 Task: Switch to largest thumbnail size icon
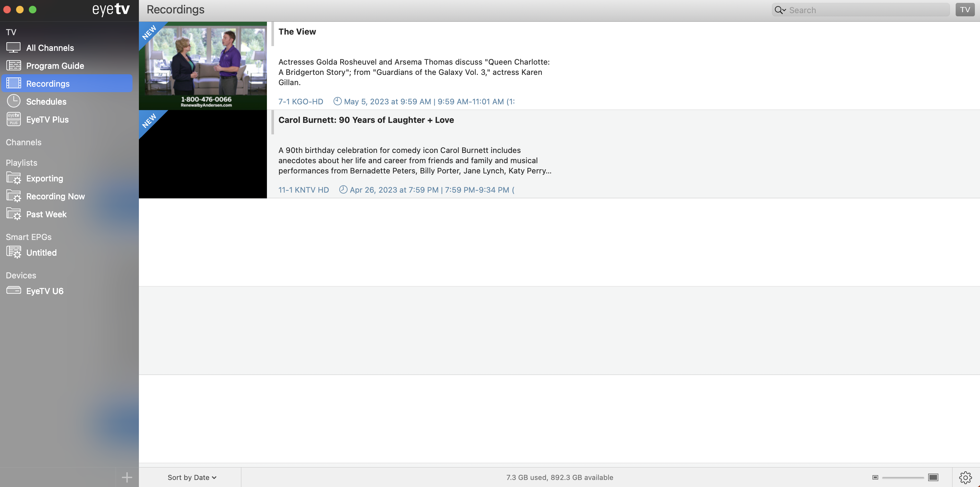coord(933,477)
